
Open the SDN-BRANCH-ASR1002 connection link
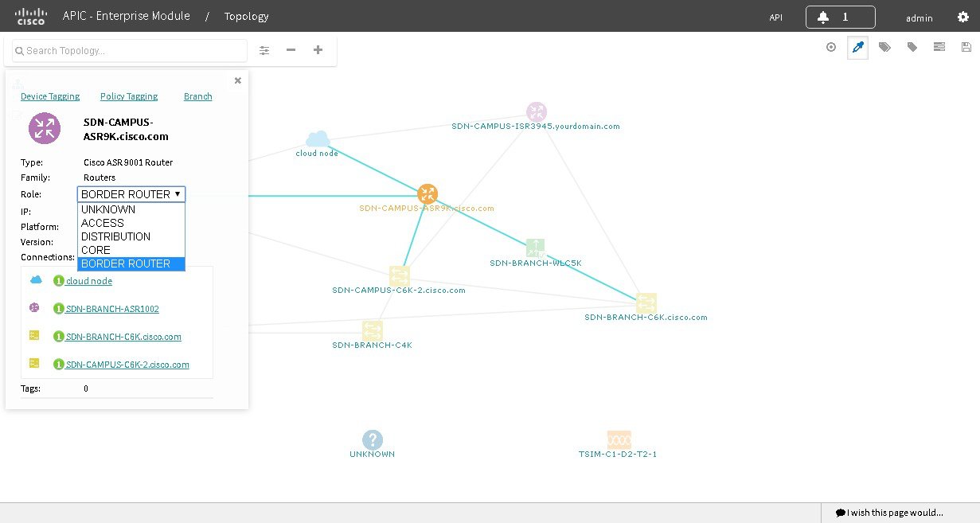112,309
